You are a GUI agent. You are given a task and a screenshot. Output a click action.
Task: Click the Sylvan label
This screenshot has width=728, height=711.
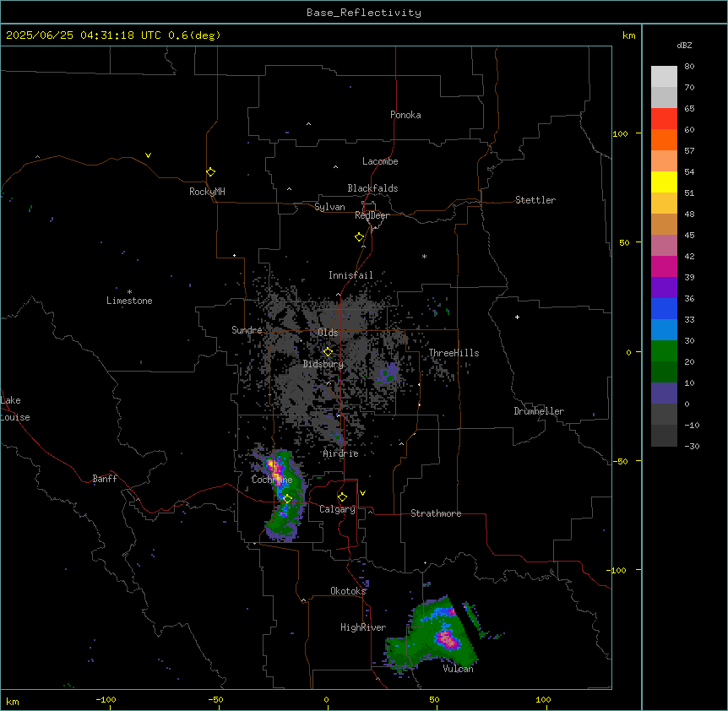pos(329,207)
